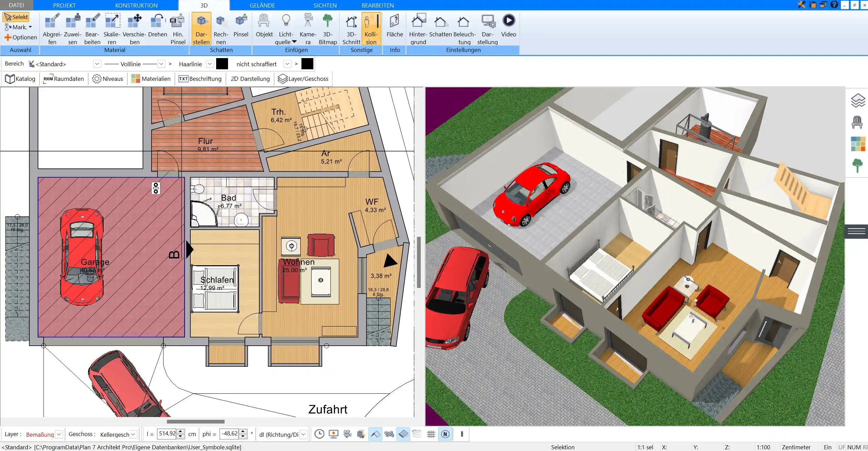The image size is (868, 451).
Task: Open the tree plants icon in right sidebar
Action: click(857, 166)
